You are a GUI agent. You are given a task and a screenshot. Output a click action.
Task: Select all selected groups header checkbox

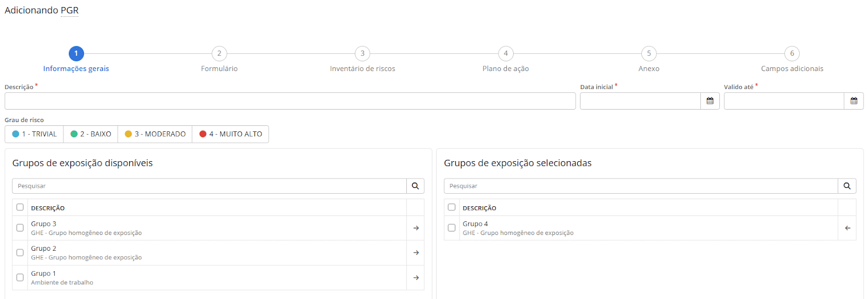[x=451, y=207]
